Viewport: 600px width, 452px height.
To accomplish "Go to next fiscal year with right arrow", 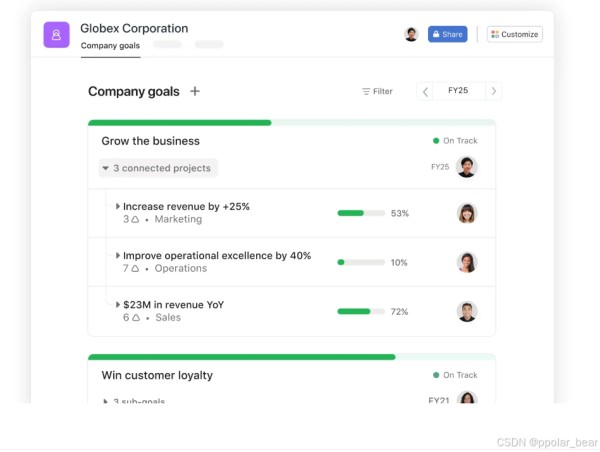I will [x=494, y=91].
